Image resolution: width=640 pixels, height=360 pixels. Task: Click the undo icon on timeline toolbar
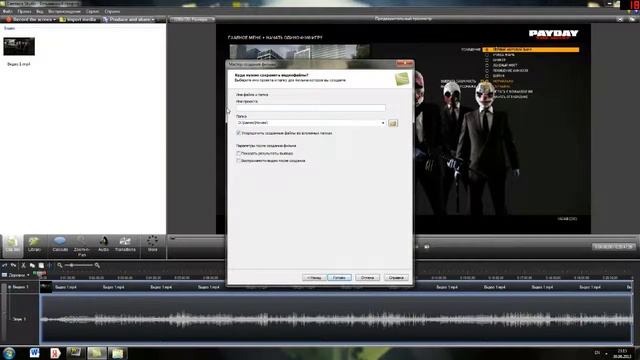4,265
